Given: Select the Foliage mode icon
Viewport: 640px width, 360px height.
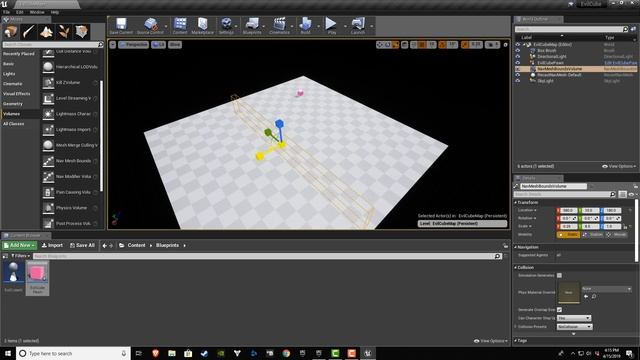Looking at the screenshot, I should click(64, 31).
